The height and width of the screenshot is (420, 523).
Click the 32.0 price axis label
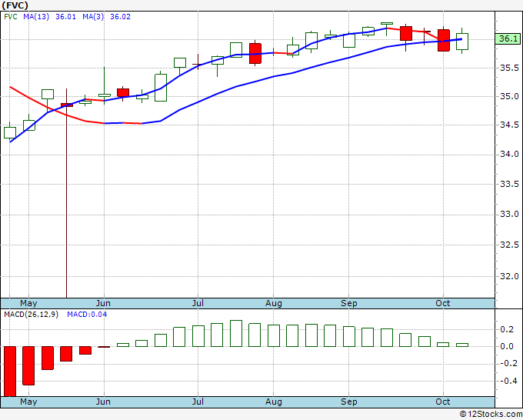[509, 276]
